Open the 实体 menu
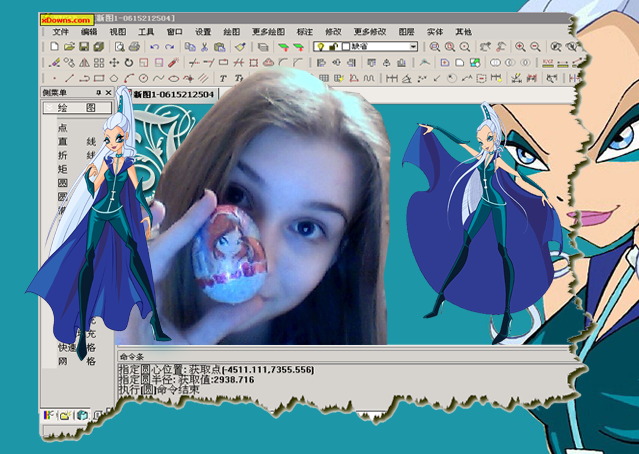 (x=435, y=32)
